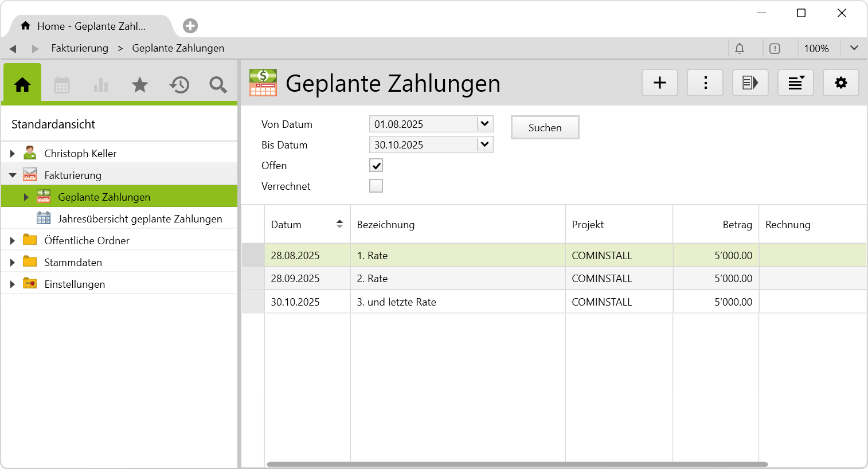Screen dimensions: 868x469
Task: Click the Suchen button
Action: point(545,128)
